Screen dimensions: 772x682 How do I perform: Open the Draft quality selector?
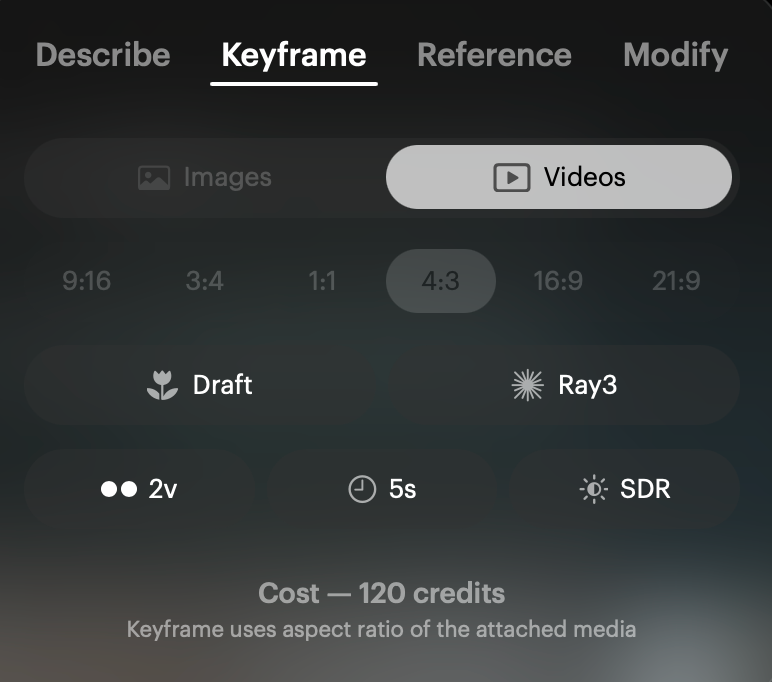[x=199, y=385]
